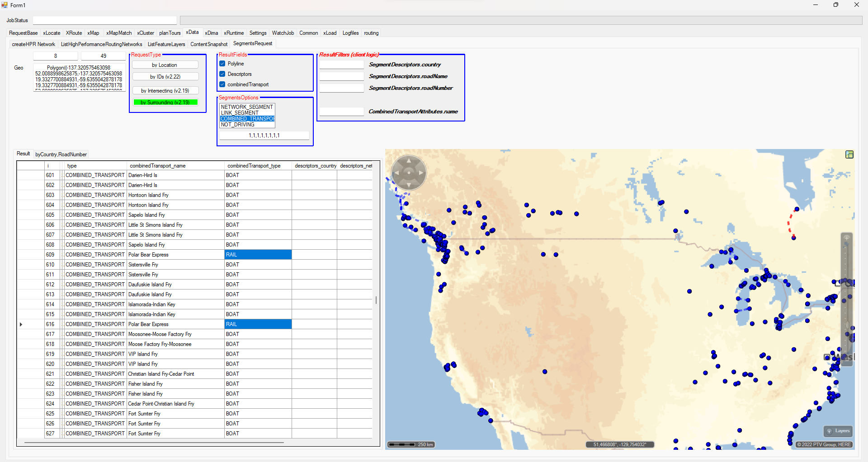Pan the map down with navigation wheel
The height and width of the screenshot is (462, 868).
pyautogui.click(x=409, y=185)
